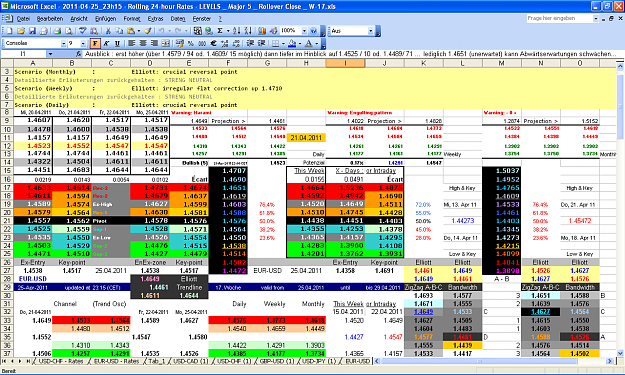Open an existing file
This screenshot has width=625, height=375.
[x=21, y=31]
